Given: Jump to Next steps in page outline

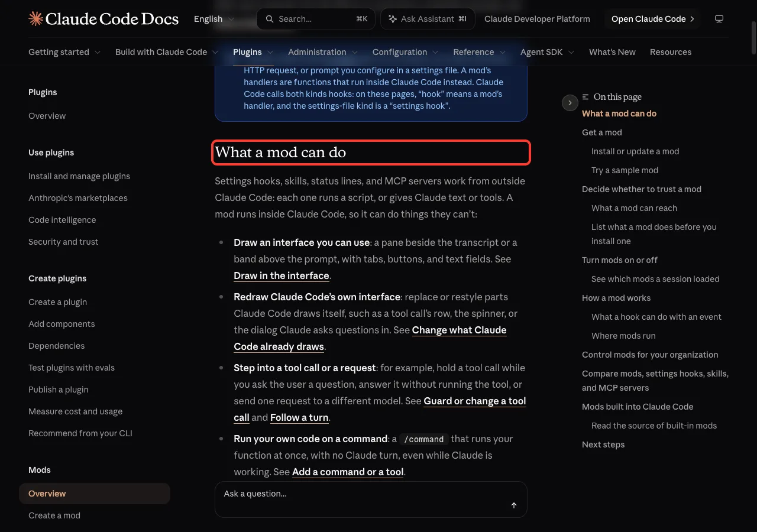Looking at the screenshot, I should coord(603,445).
